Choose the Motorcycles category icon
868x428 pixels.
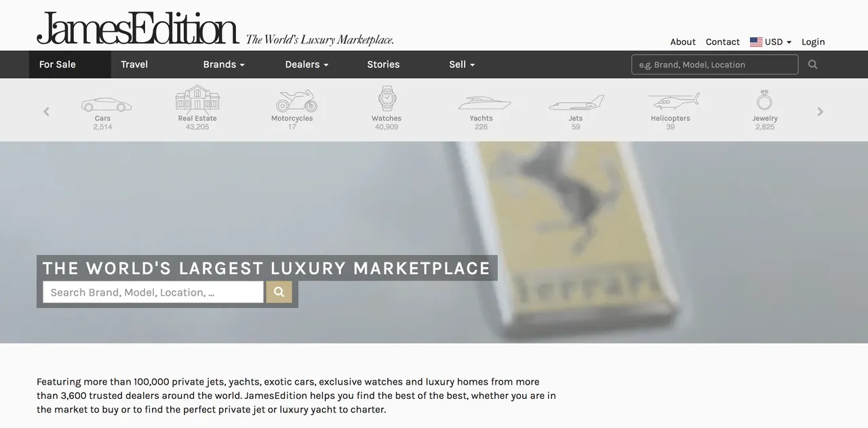(x=296, y=101)
